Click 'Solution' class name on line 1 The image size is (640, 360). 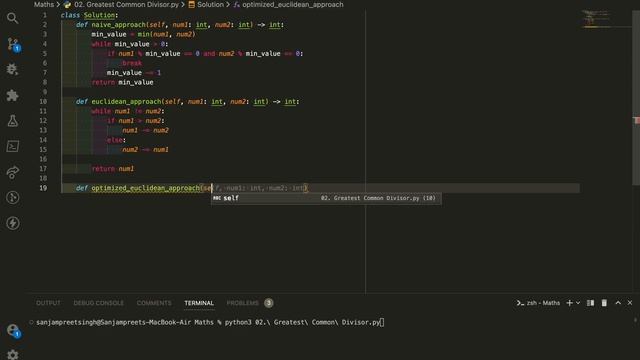[99, 15]
